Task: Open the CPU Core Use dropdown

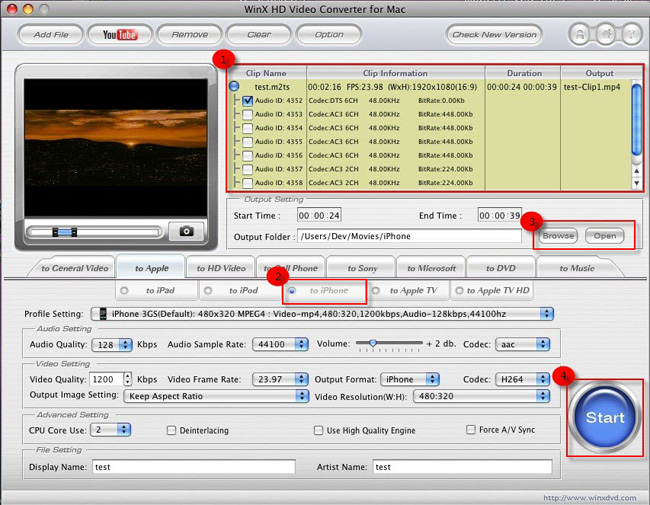Action: tap(110, 430)
